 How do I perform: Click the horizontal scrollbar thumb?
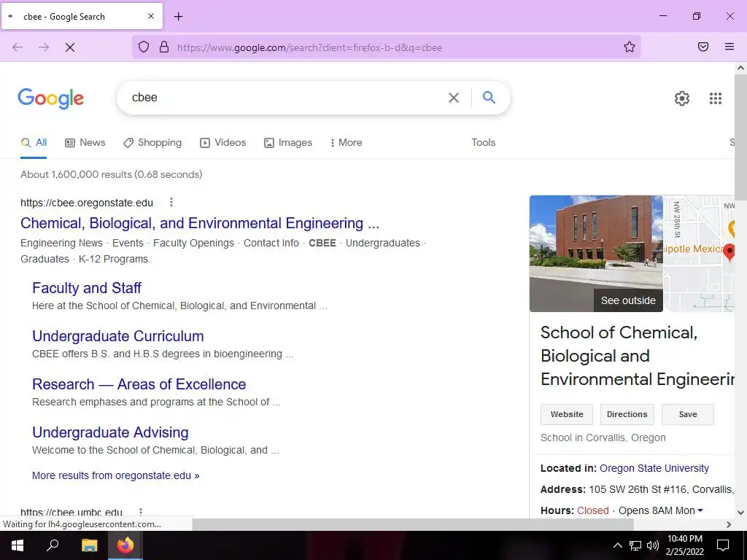[x=413, y=524]
